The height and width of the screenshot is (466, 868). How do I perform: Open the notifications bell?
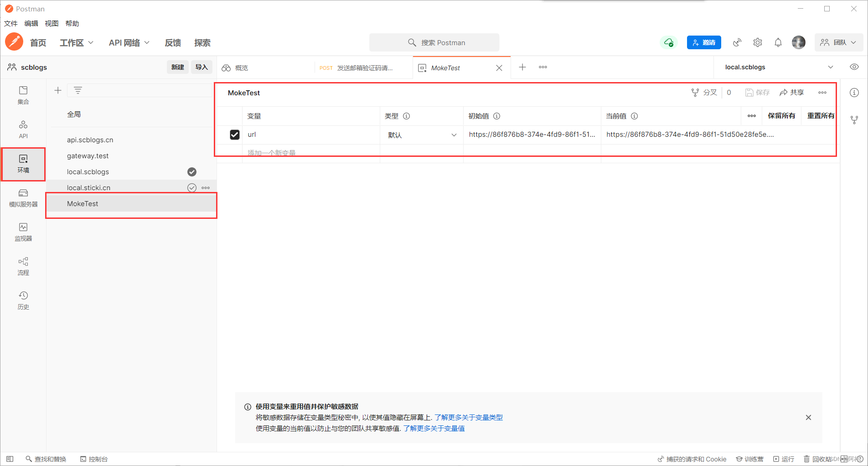pos(778,42)
